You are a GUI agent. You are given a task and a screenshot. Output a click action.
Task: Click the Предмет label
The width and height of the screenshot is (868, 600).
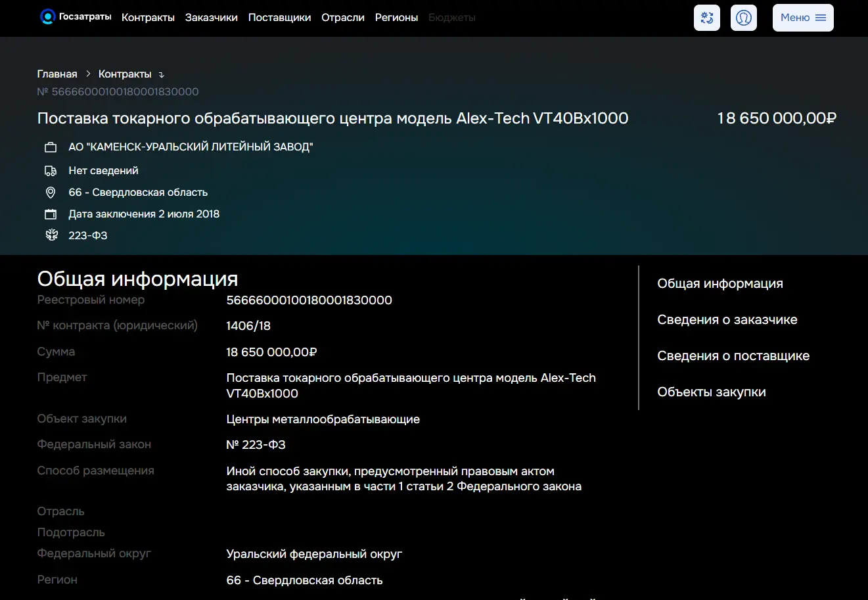[62, 378]
